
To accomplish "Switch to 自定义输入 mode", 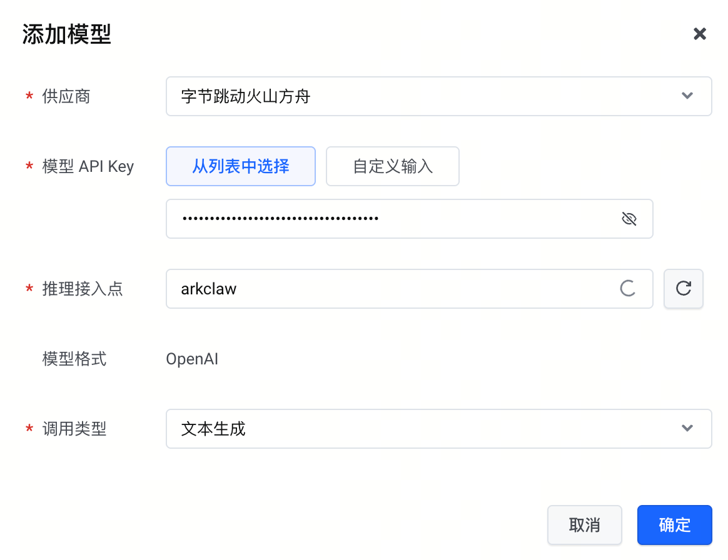I will tap(393, 166).
